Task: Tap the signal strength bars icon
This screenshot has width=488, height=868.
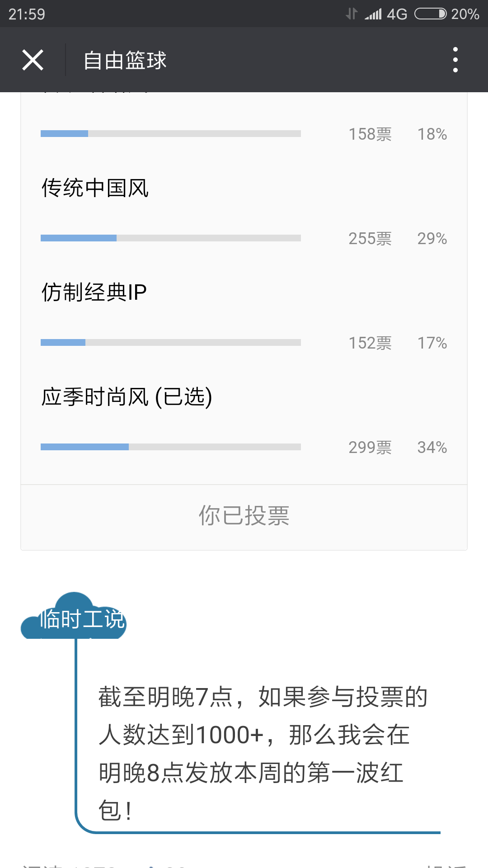Action: [373, 14]
